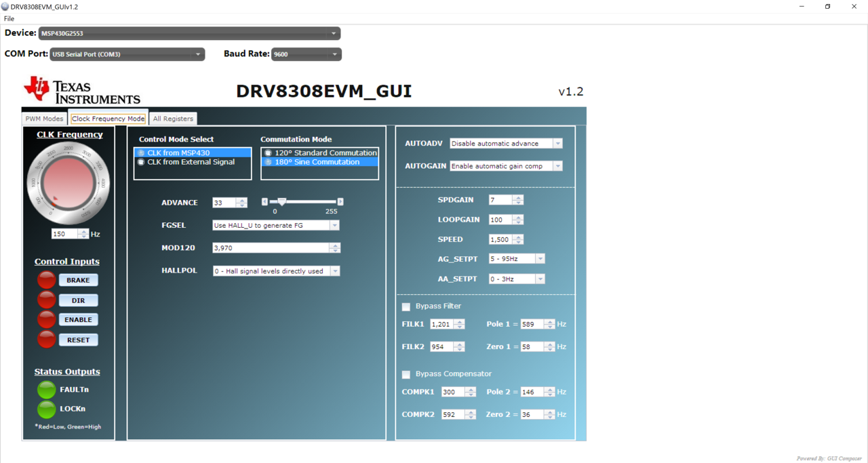Click the Zero 1 Hz spinner arrows

click(x=549, y=346)
